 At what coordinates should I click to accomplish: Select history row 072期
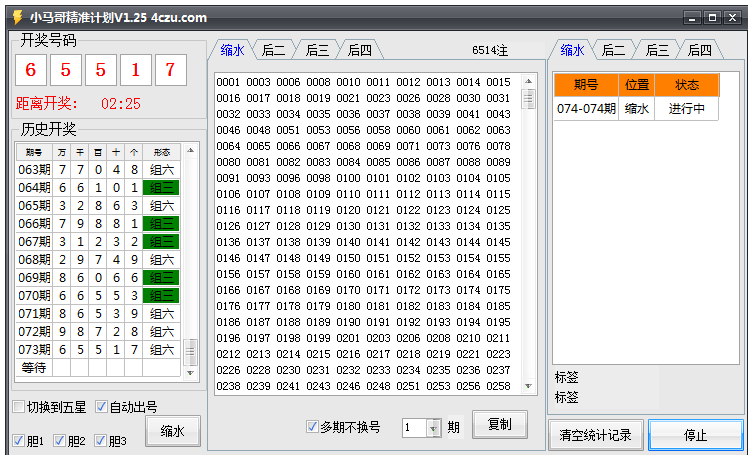click(x=98, y=332)
